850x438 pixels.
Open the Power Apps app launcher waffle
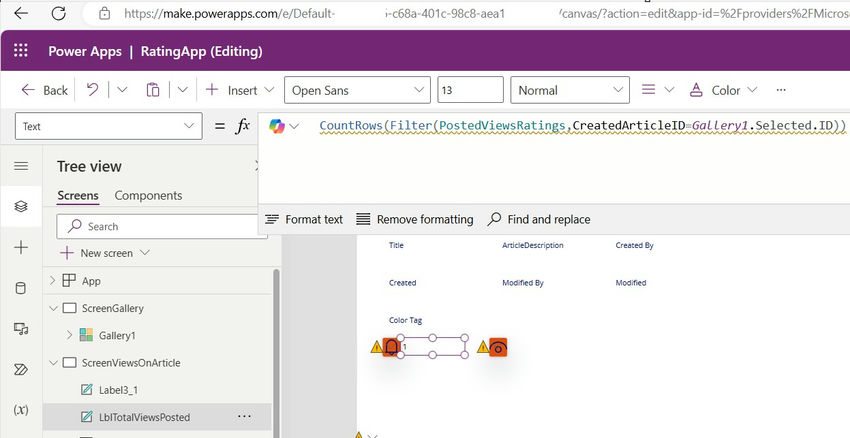pyautogui.click(x=21, y=51)
